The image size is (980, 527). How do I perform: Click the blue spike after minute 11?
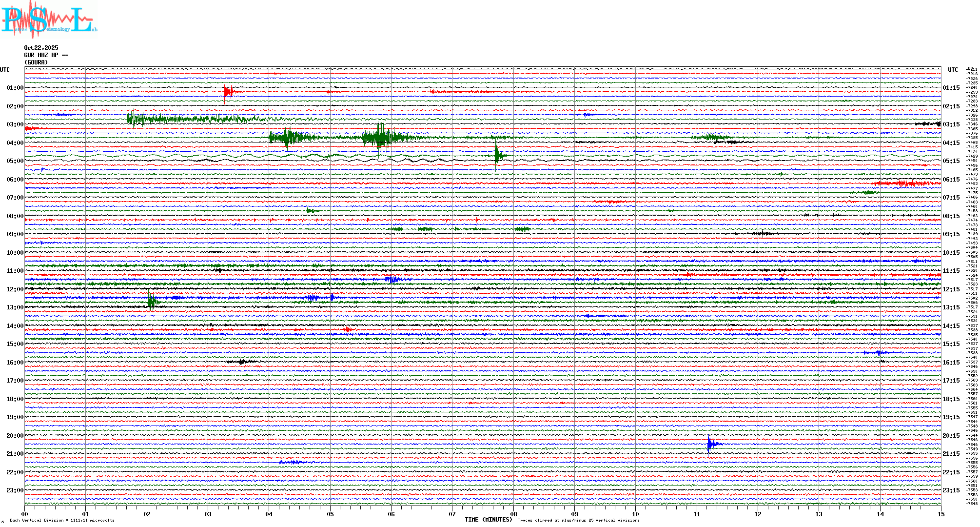coord(710,444)
